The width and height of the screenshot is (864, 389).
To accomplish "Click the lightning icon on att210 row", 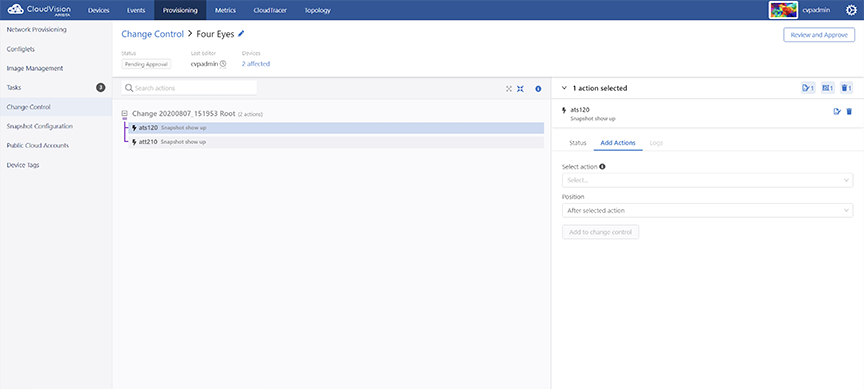I will [x=134, y=142].
